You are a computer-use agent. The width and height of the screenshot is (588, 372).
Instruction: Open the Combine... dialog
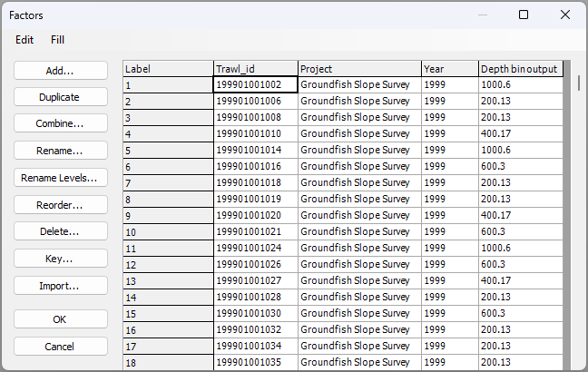61,123
